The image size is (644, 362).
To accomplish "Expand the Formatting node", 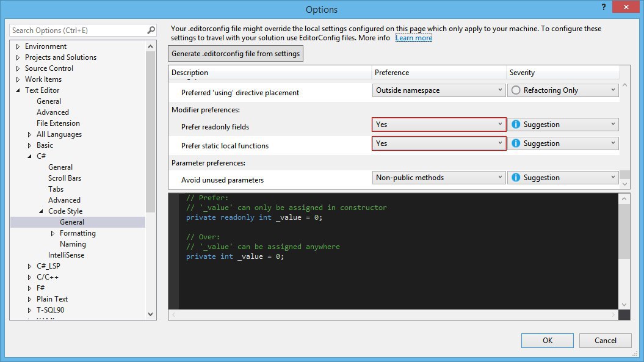I will 52,233.
